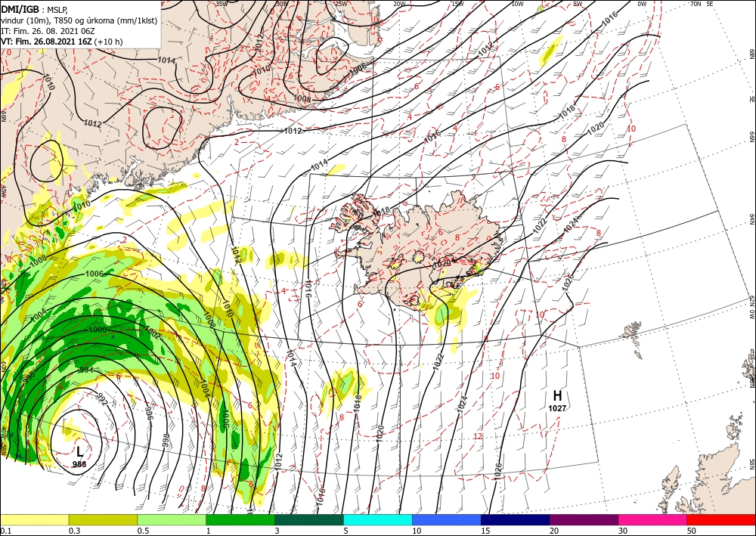Click the '996' isobar label

tap(148, 413)
